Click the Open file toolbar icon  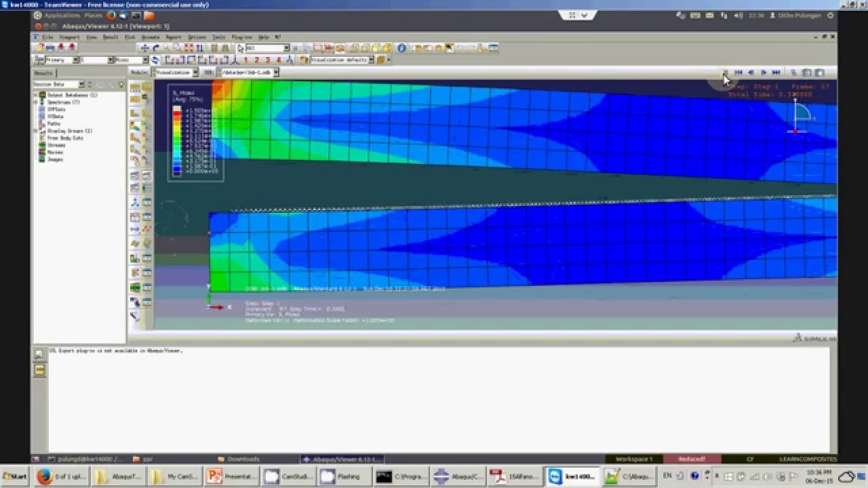click(41, 47)
